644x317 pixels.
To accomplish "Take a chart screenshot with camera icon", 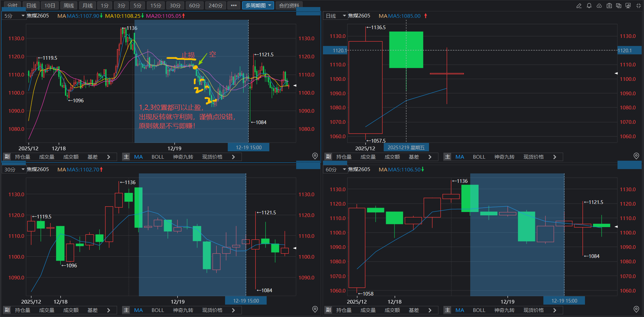I will click(x=609, y=6).
